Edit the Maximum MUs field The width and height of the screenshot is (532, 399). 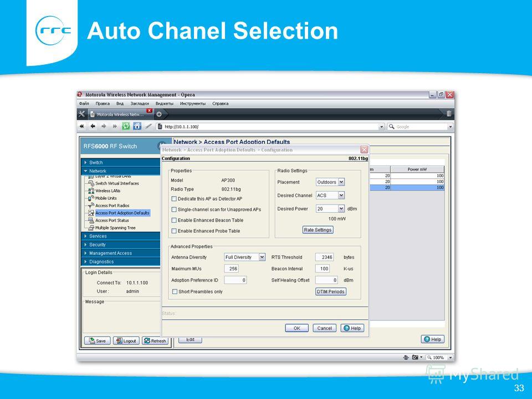pos(232,269)
